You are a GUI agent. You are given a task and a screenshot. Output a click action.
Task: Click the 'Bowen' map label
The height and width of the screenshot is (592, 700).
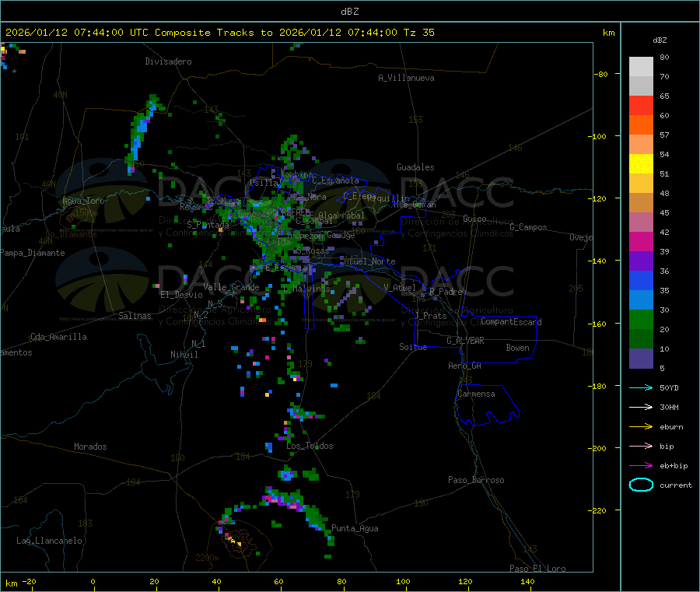pyautogui.click(x=518, y=348)
